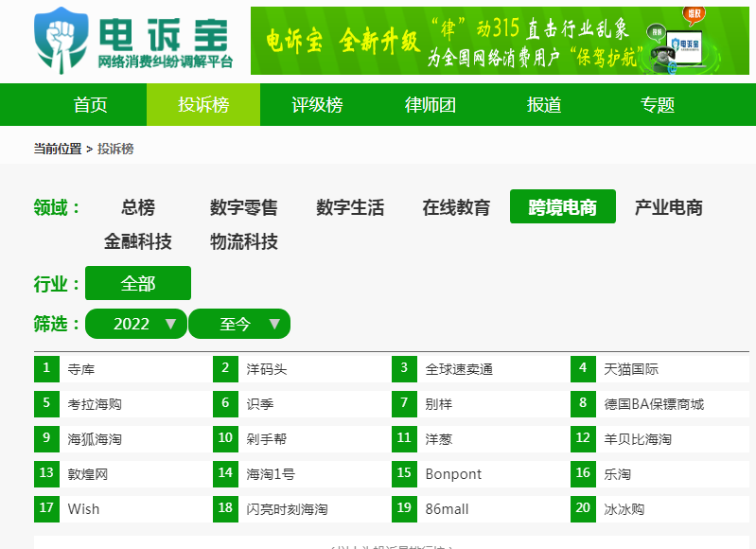Open rank 1 entry 寺库
The width and height of the screenshot is (756, 549).
[x=81, y=369]
